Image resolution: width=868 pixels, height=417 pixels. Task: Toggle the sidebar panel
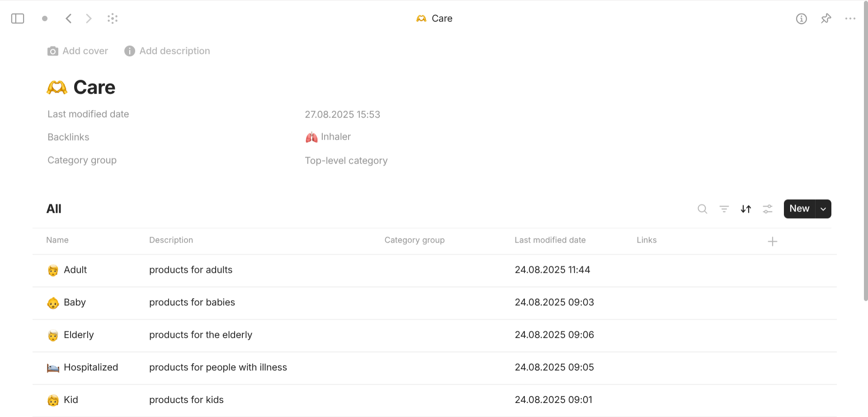coord(17,19)
